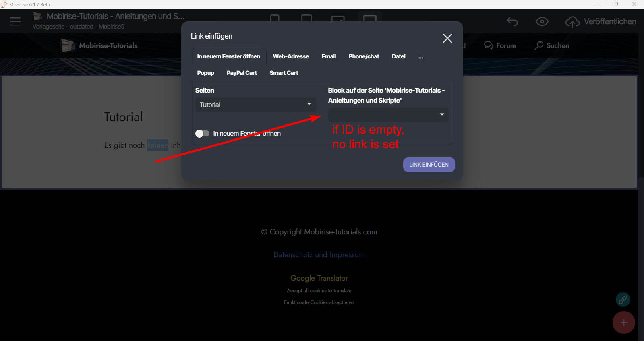Screen dimensions: 644x341
Task: Click the Mobirise-Tutorials logo image in page navbar
Action: (x=68, y=45)
